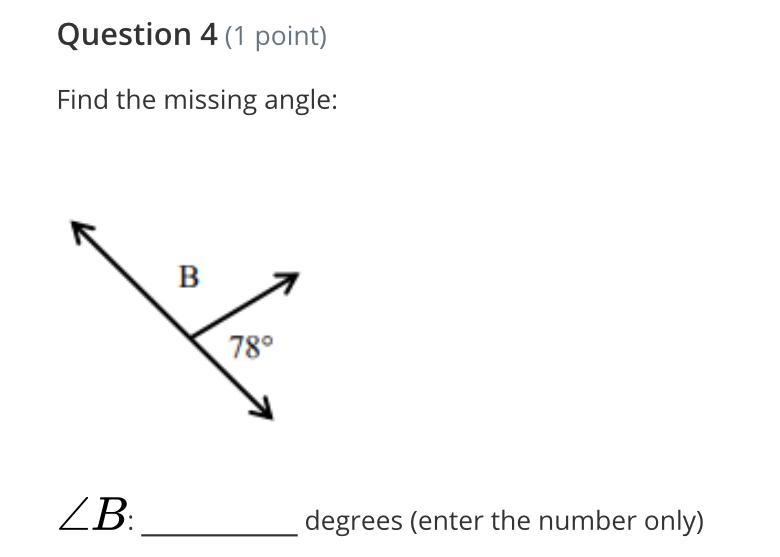
Task: Click the 'Find the missing angle:' text
Action: 197,100
